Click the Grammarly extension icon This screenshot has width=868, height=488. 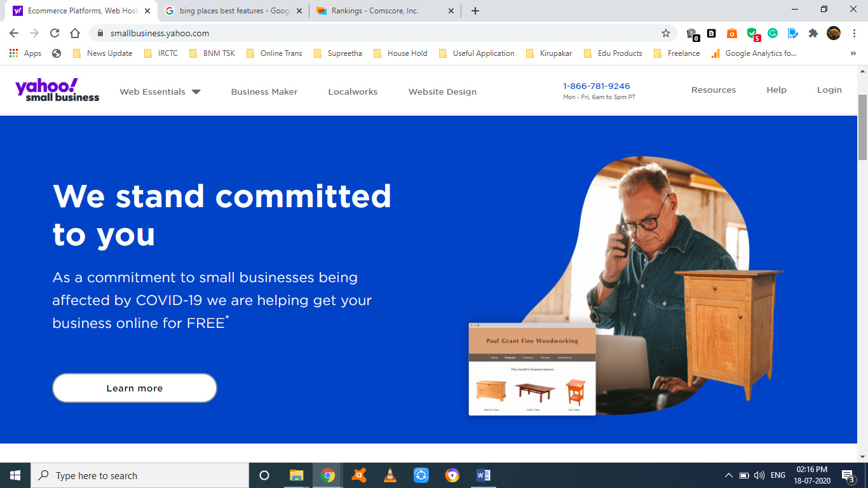773,33
